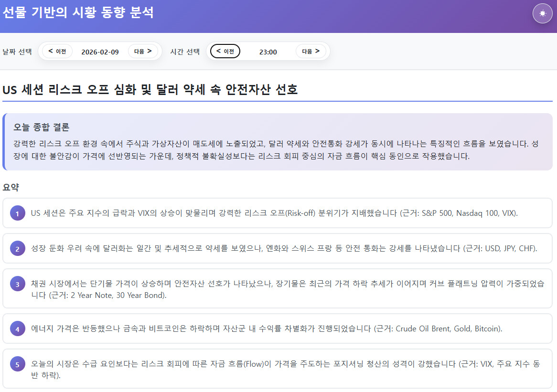Viewport: 557px width, 392px height.
Task: Select the Crude Oil Brent, Gold, Bitcoin text
Action: pos(267,329)
